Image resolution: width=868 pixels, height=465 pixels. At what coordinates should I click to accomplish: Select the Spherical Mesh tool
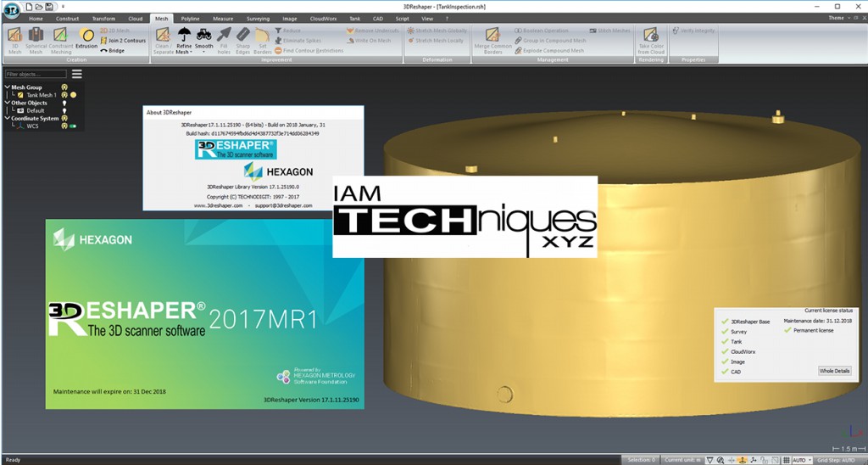(36, 41)
